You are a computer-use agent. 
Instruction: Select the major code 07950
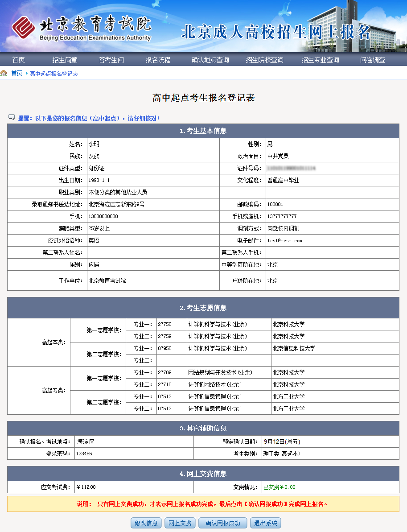click(x=164, y=348)
